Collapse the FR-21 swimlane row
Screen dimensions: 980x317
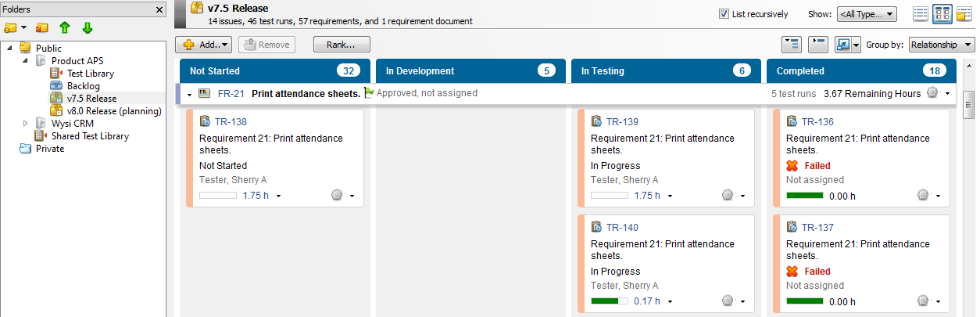coord(189,94)
